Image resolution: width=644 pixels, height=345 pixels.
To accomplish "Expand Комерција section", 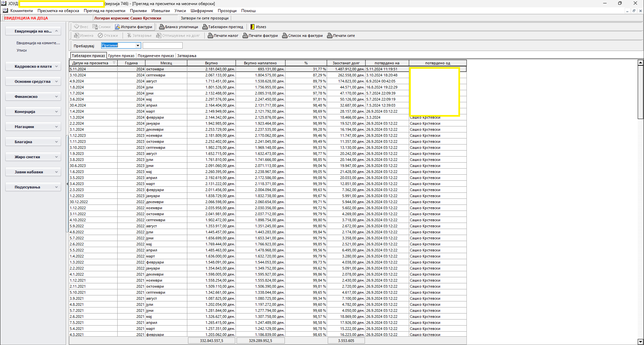I will [x=56, y=112].
